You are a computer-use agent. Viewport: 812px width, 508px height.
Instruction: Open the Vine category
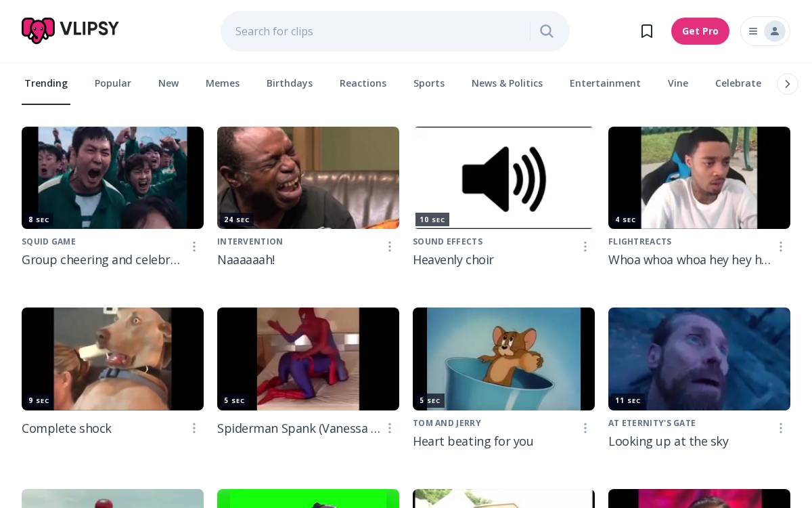pyautogui.click(x=678, y=83)
